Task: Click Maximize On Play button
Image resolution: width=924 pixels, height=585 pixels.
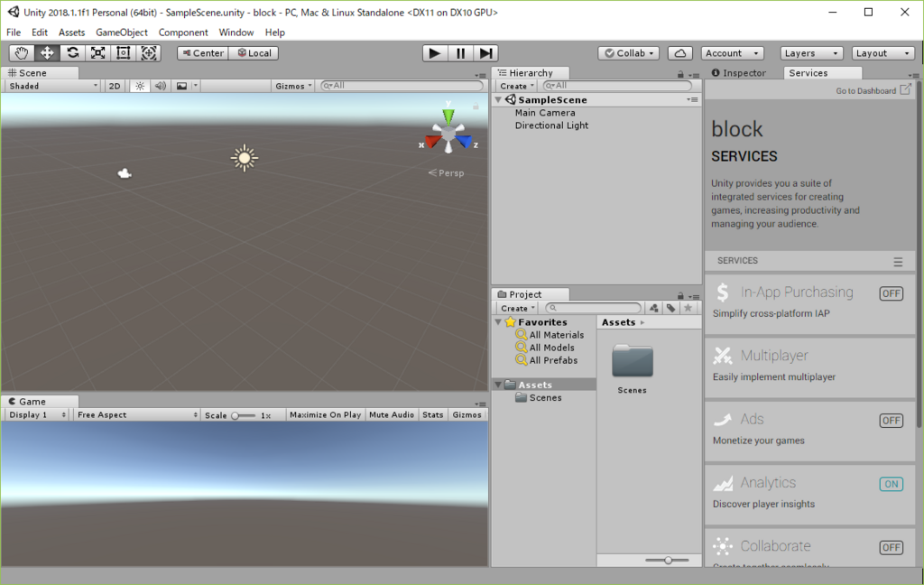Action: coord(325,415)
